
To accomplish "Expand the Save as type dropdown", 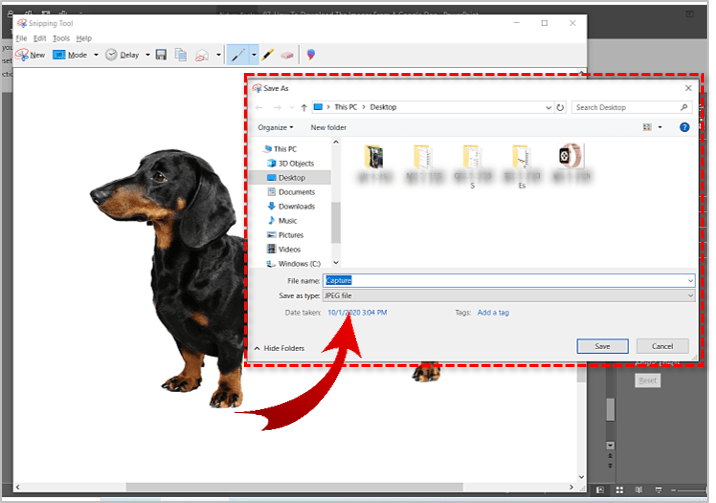I will tap(690, 296).
